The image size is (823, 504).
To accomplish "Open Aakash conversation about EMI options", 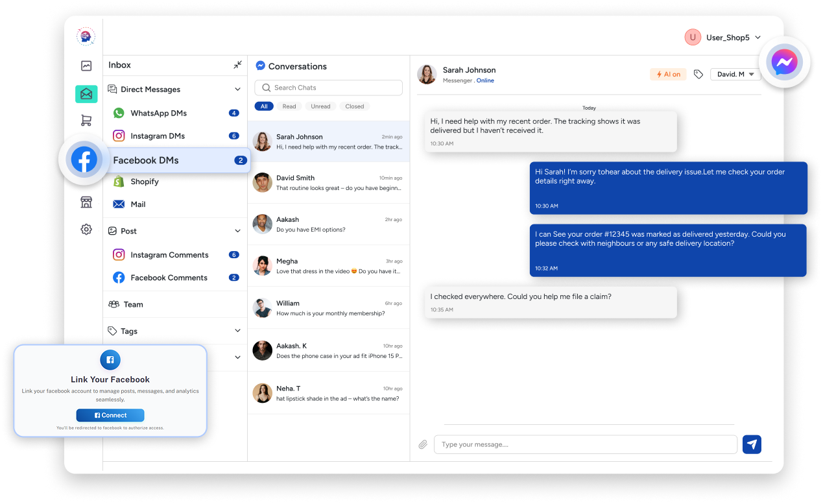I will coord(328,224).
